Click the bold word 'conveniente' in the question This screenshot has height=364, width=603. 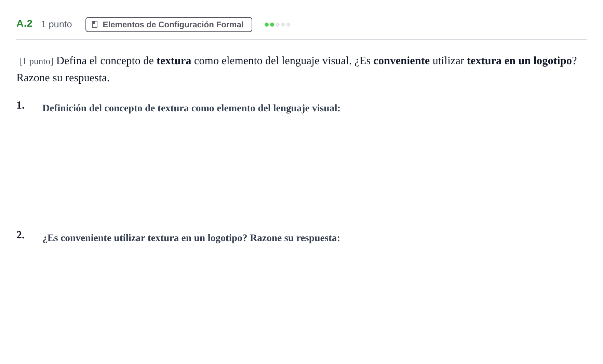(x=401, y=61)
